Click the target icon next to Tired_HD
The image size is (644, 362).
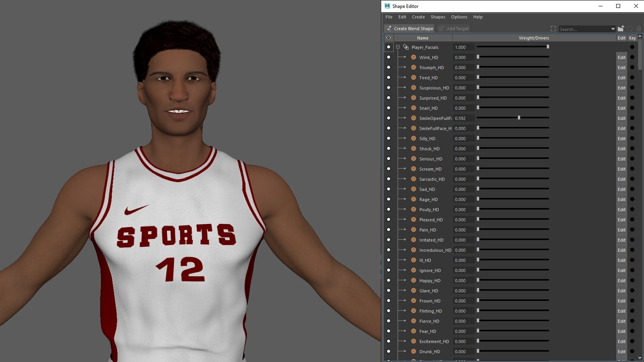coord(414,77)
